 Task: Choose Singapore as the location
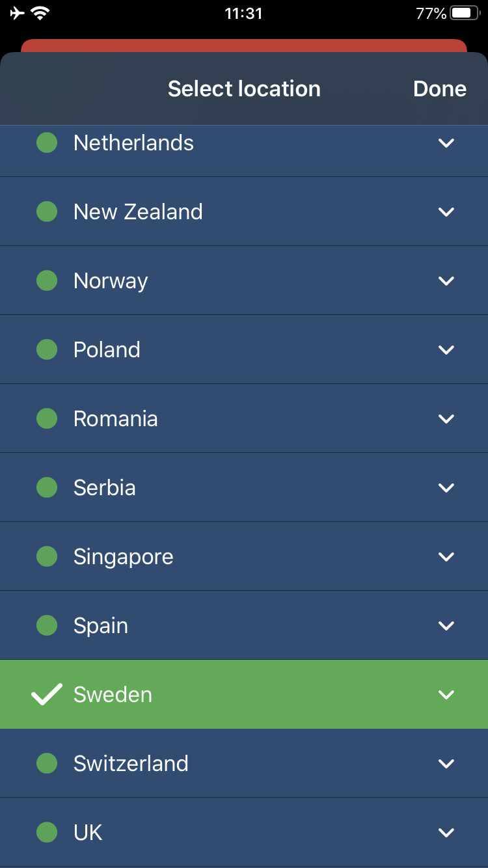[x=123, y=556]
